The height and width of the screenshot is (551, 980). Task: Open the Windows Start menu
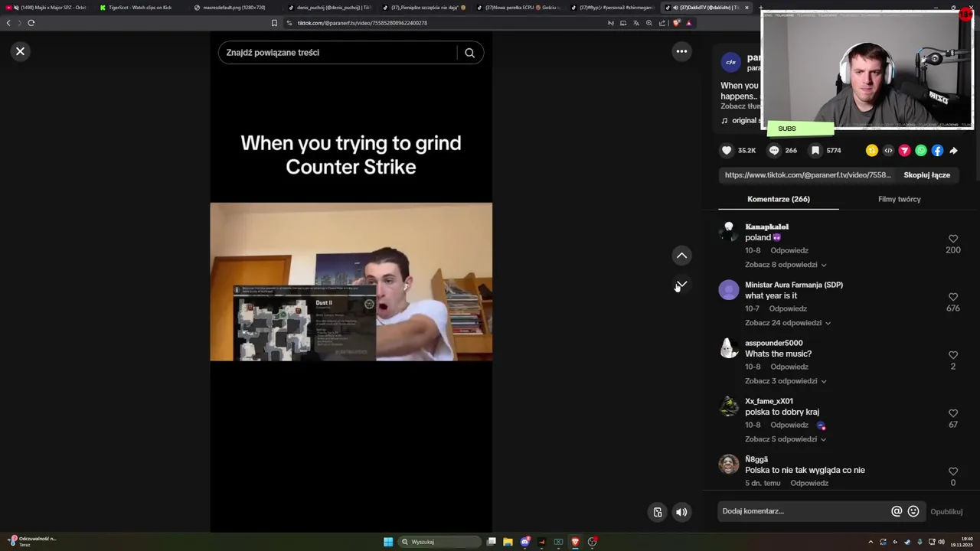point(388,542)
